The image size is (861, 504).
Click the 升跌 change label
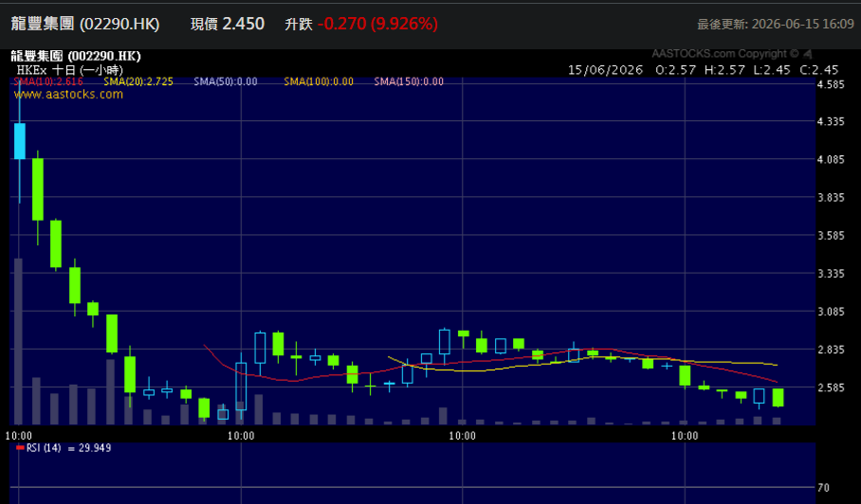(x=299, y=24)
